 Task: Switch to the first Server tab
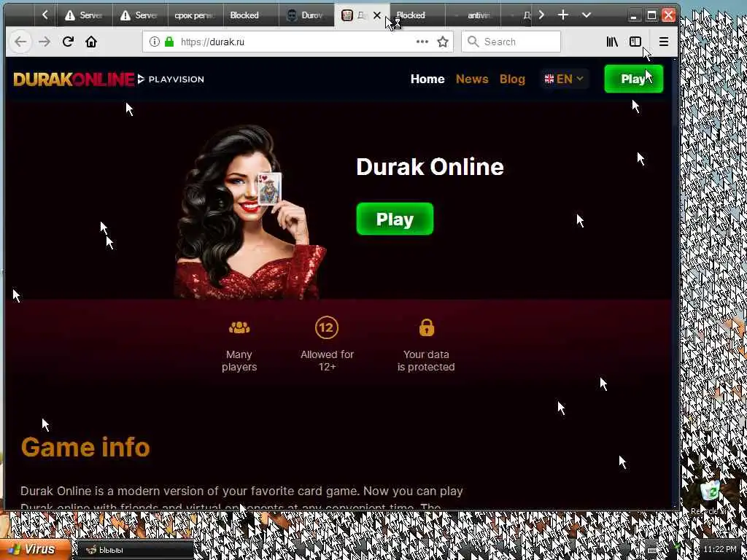(85, 15)
